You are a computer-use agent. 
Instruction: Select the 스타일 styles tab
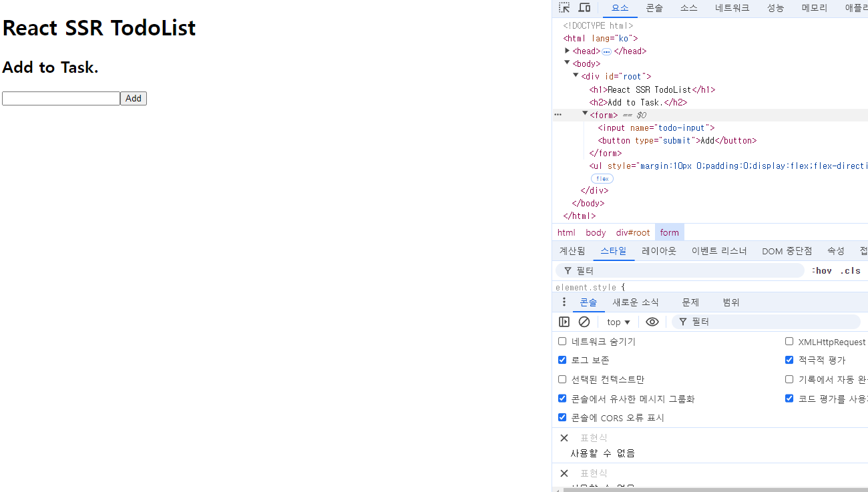pyautogui.click(x=614, y=251)
